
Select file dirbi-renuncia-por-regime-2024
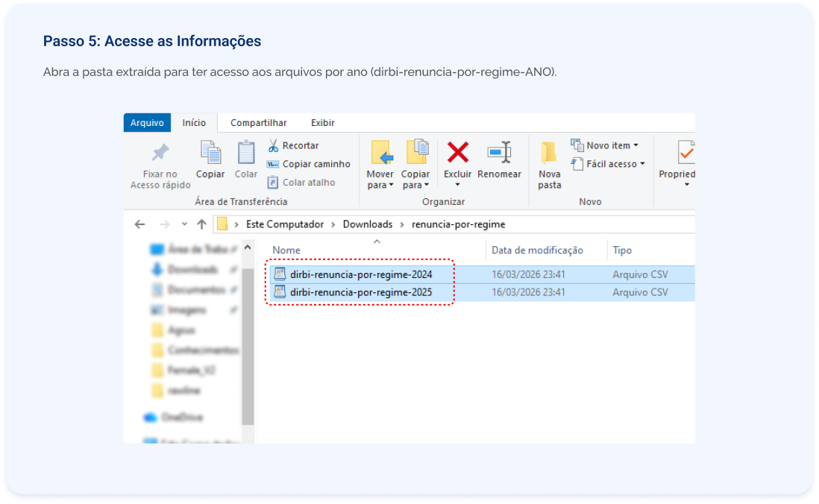[361, 274]
